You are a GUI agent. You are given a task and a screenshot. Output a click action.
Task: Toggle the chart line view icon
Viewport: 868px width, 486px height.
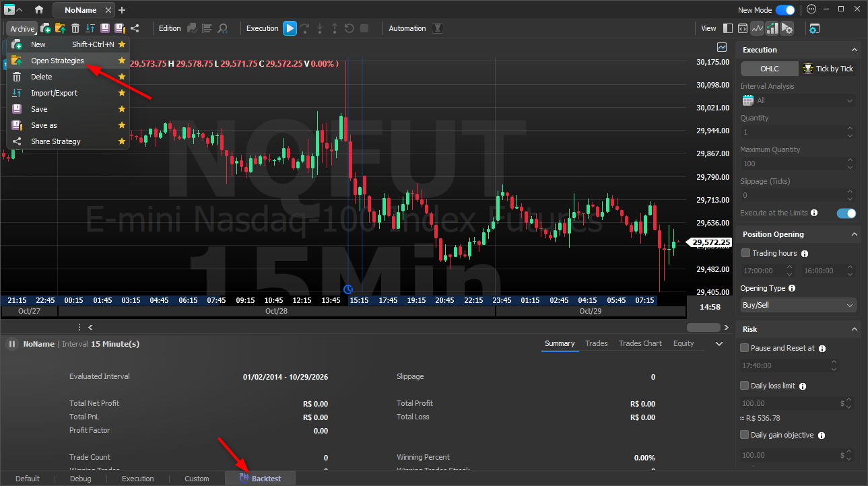point(758,28)
